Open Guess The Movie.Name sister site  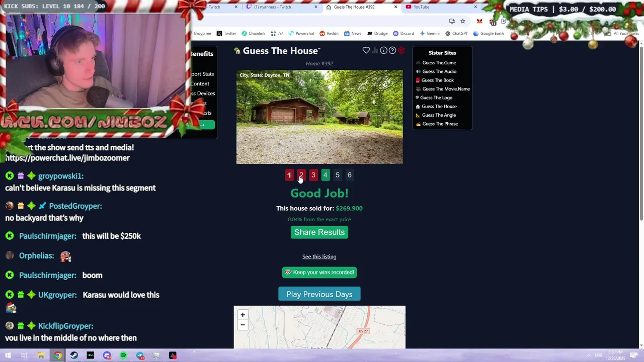click(446, 89)
